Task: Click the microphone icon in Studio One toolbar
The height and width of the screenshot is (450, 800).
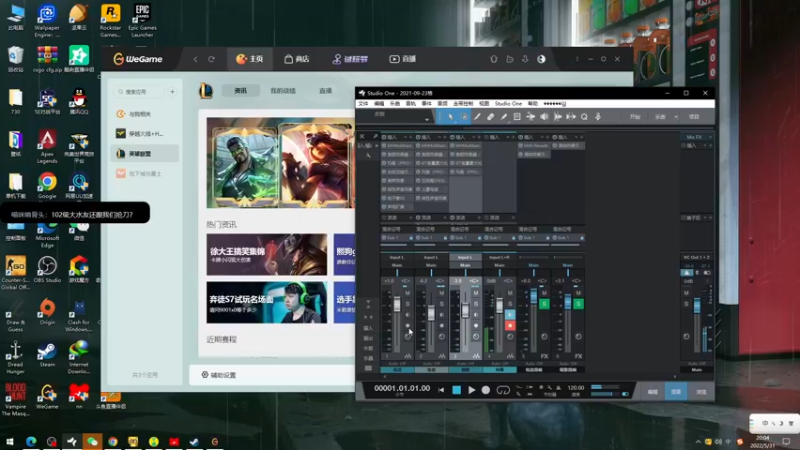Action: 598,117
